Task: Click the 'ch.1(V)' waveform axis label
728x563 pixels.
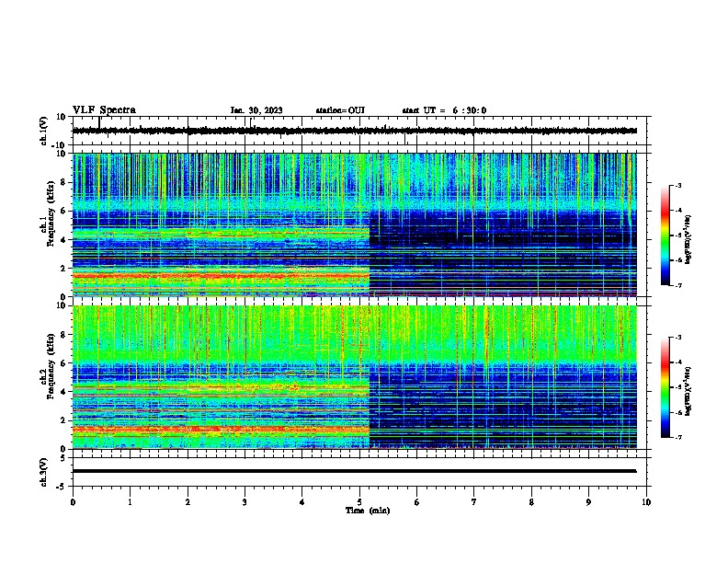Action: (43, 131)
